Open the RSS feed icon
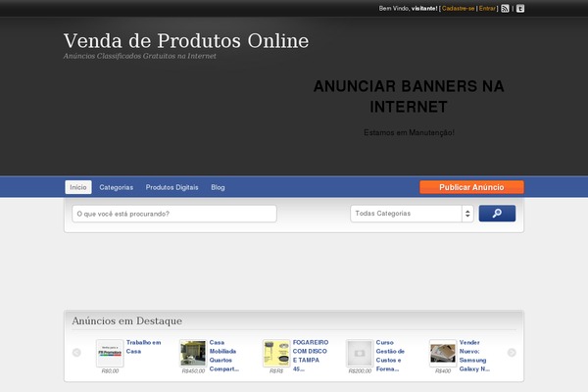The height and width of the screenshot is (392, 588). (x=505, y=8)
